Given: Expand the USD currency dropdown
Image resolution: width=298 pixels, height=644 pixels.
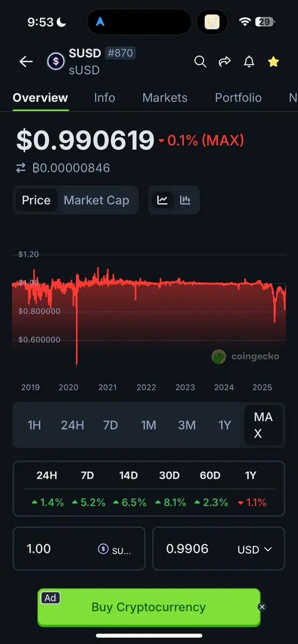Looking at the screenshot, I should tap(255, 549).
